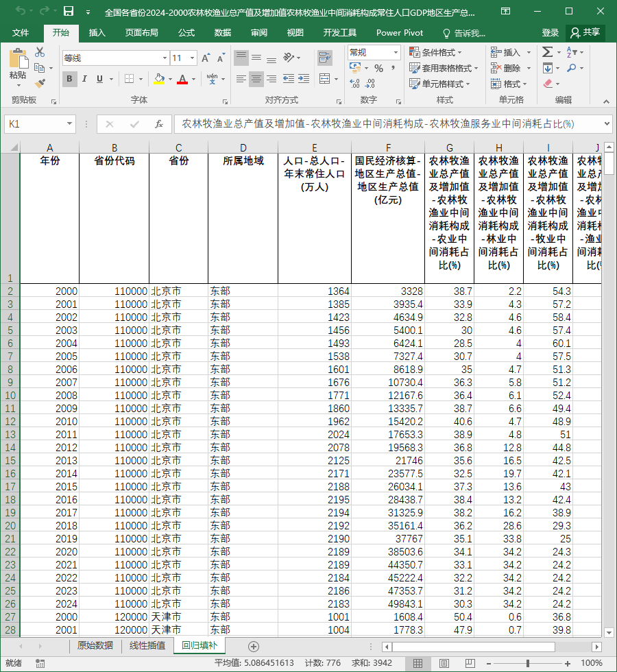Open the 数据 ribbon tab
The width and height of the screenshot is (617, 672).
(x=223, y=33)
